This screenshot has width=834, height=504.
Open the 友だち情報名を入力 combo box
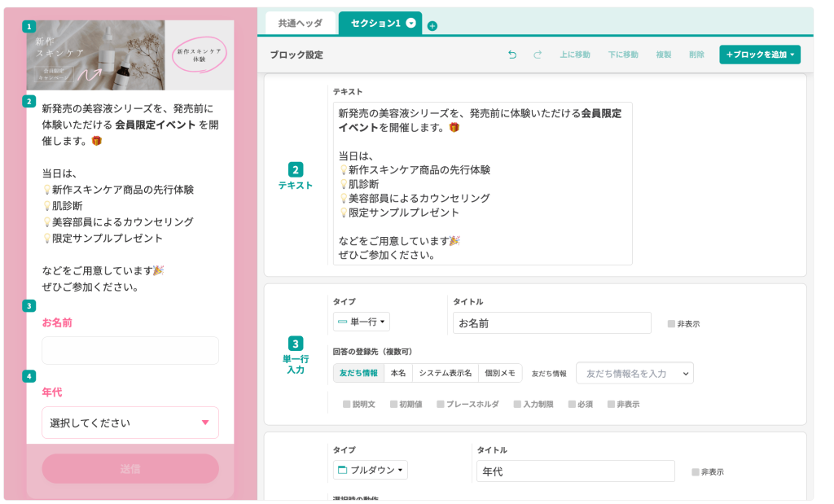click(x=634, y=373)
